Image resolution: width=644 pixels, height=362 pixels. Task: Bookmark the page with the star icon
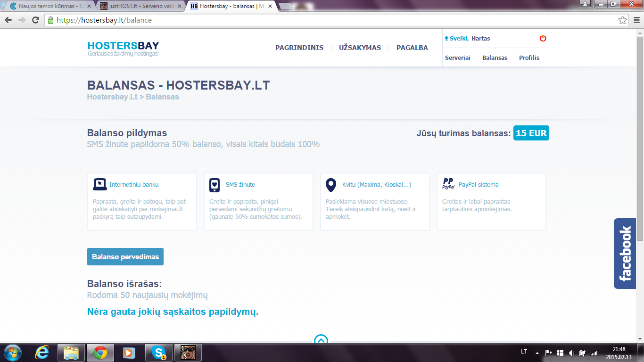click(623, 20)
